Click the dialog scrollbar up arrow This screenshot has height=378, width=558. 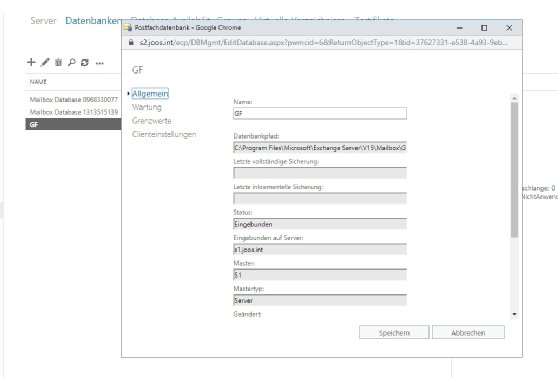tap(514, 98)
